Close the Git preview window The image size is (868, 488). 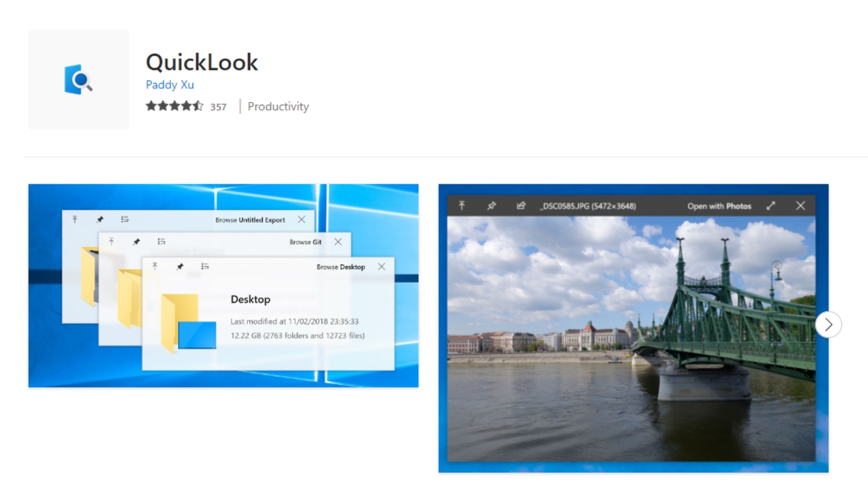pos(338,241)
